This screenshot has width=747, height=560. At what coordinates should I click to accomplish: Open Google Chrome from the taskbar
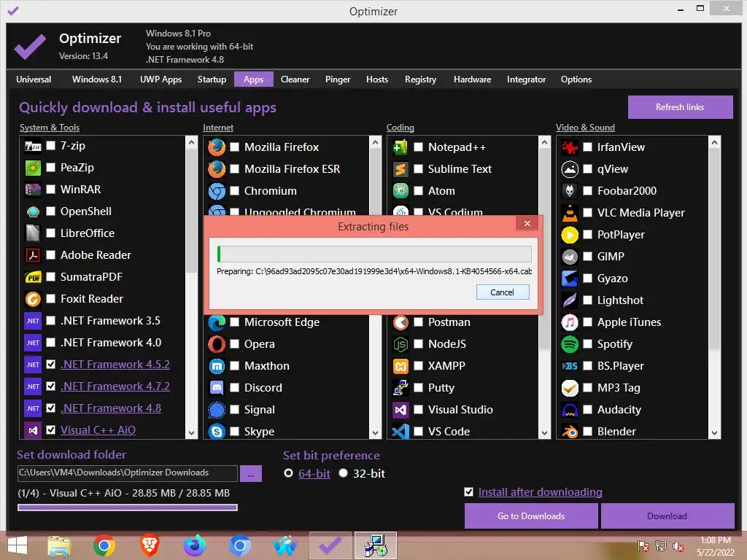coord(104,545)
